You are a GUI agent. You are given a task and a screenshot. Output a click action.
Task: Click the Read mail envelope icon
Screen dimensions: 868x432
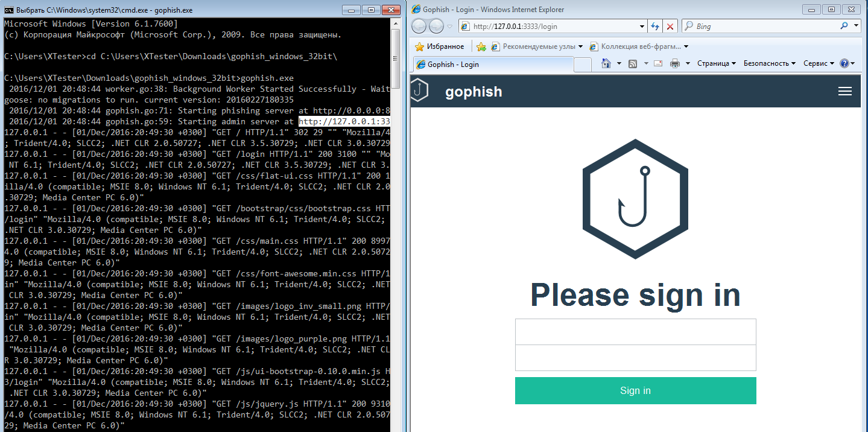(658, 63)
